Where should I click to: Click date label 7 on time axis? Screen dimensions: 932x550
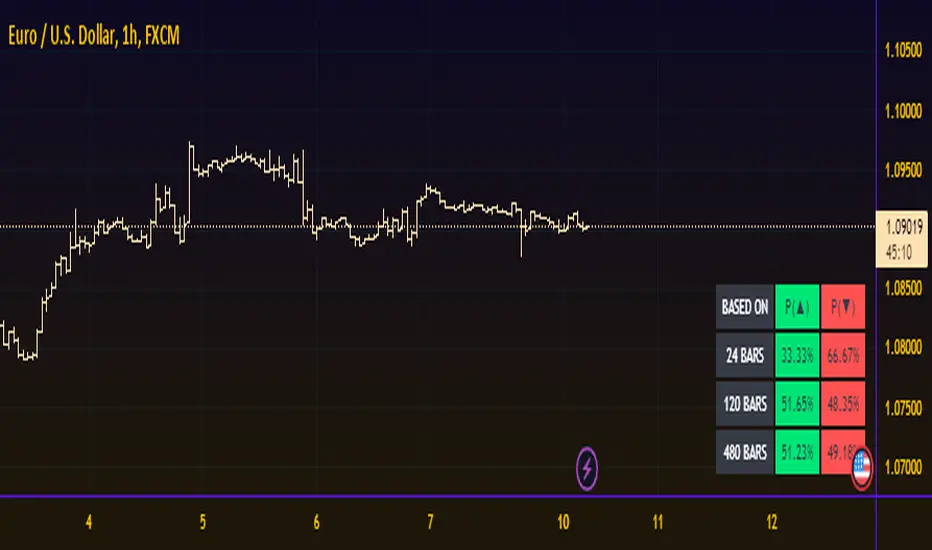[x=430, y=522]
